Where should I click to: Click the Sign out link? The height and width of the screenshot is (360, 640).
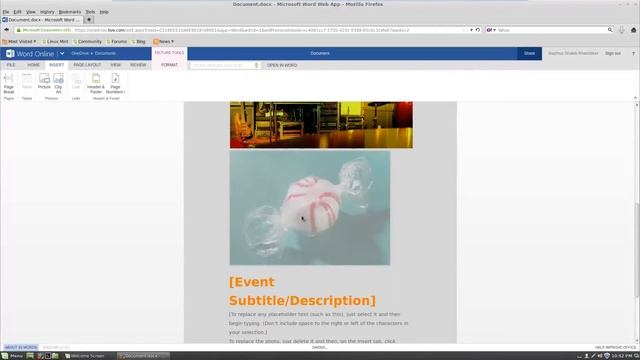click(613, 53)
